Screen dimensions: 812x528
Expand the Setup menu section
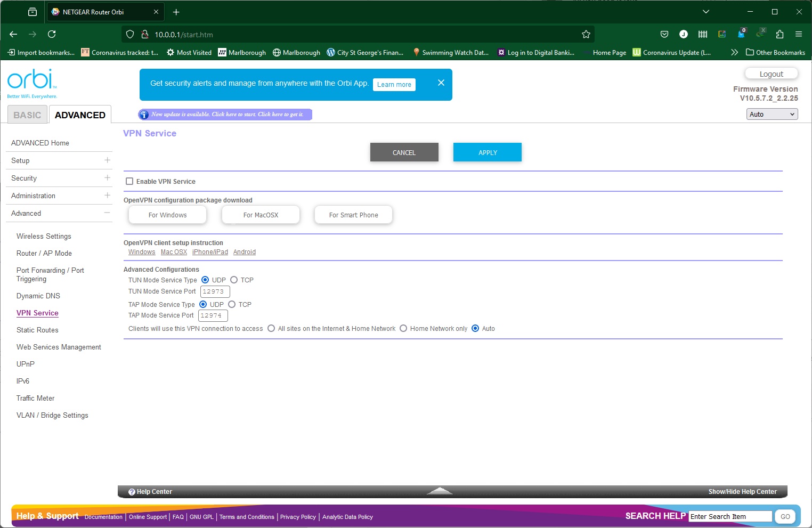coord(107,160)
